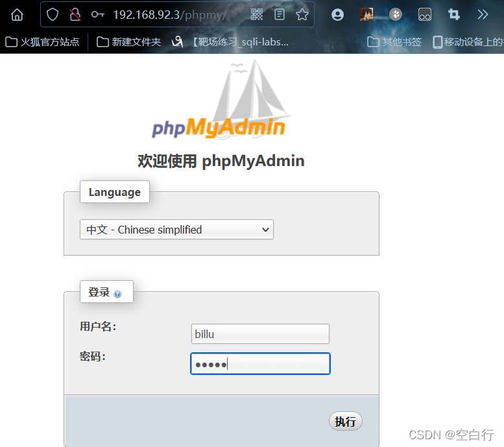Click the insecure connection lock icon
This screenshot has width=504, height=447.
point(75,14)
